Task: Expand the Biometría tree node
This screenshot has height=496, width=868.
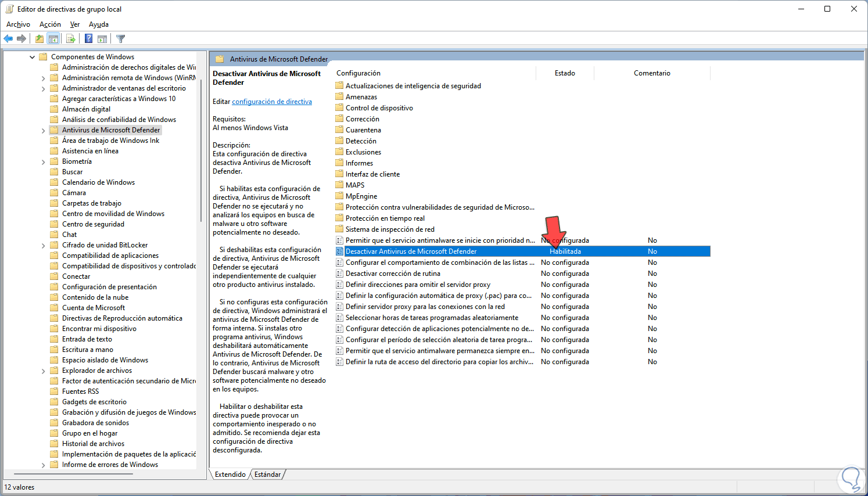Action: [43, 161]
